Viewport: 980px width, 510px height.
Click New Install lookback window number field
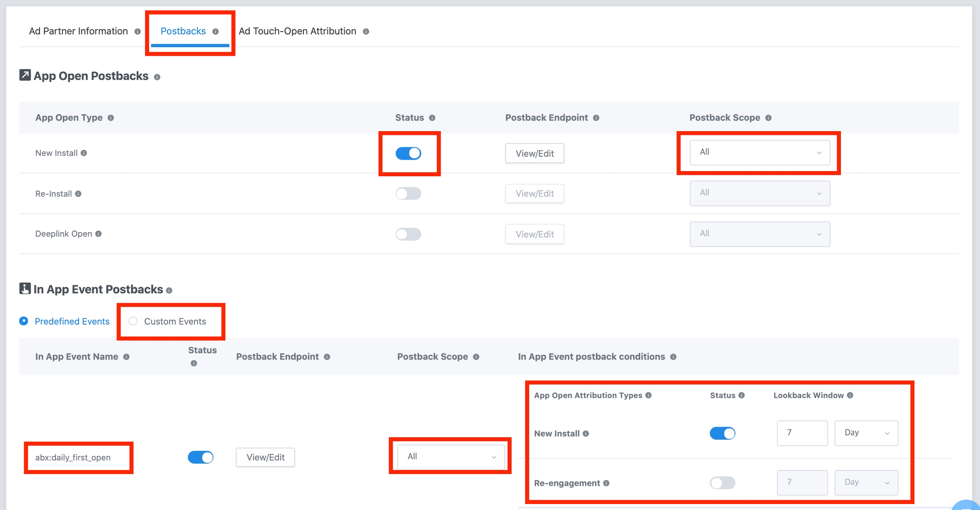[x=802, y=433]
